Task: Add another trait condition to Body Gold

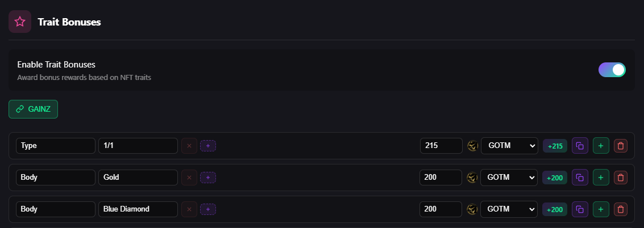Action: click(x=208, y=178)
